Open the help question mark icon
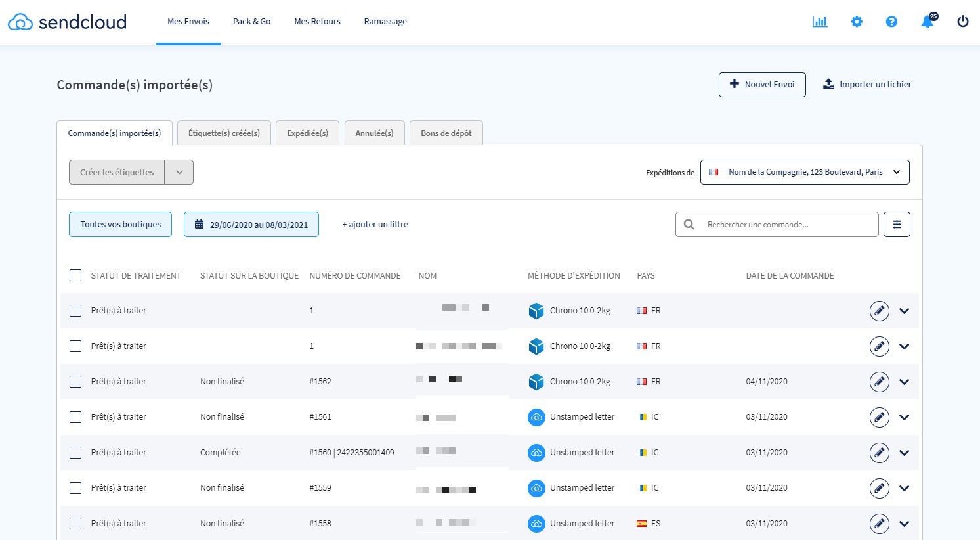This screenshot has height=540, width=980. click(891, 22)
